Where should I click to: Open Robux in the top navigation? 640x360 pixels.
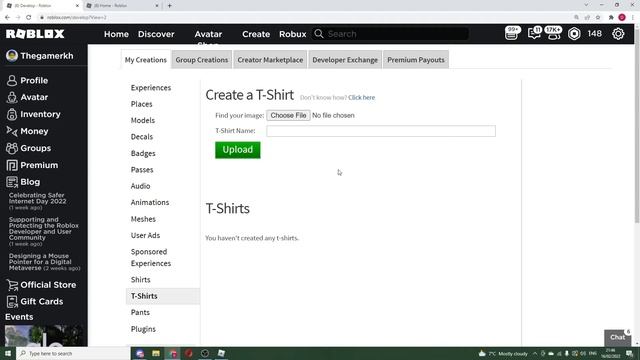click(x=293, y=34)
